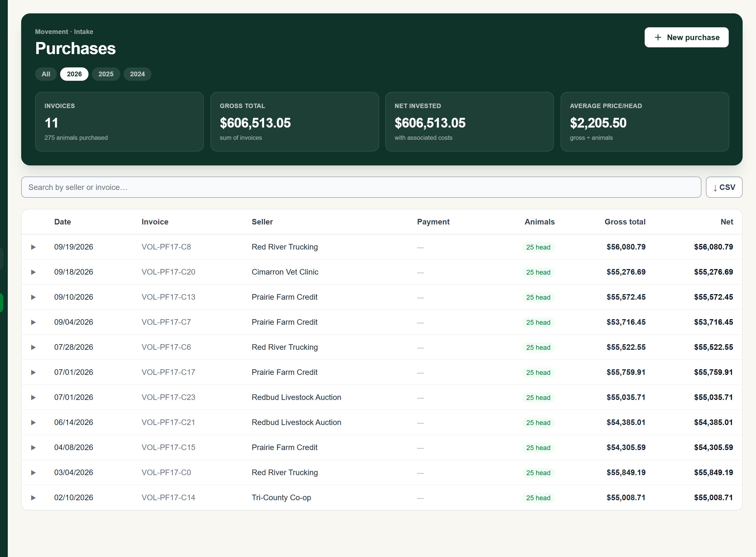Image resolution: width=756 pixels, height=557 pixels.
Task: Click the 07/28/2026 date cell
Action: click(x=74, y=347)
